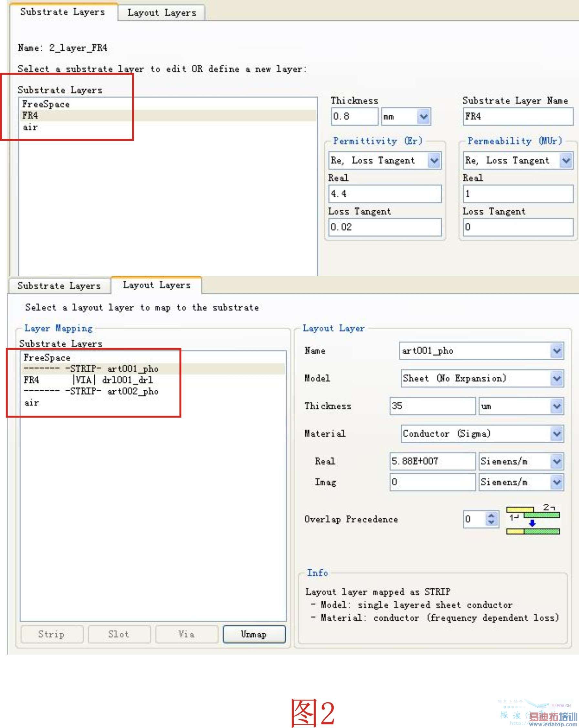Click the Slot mapping button
This screenshot has width=579, height=728.
119,635
